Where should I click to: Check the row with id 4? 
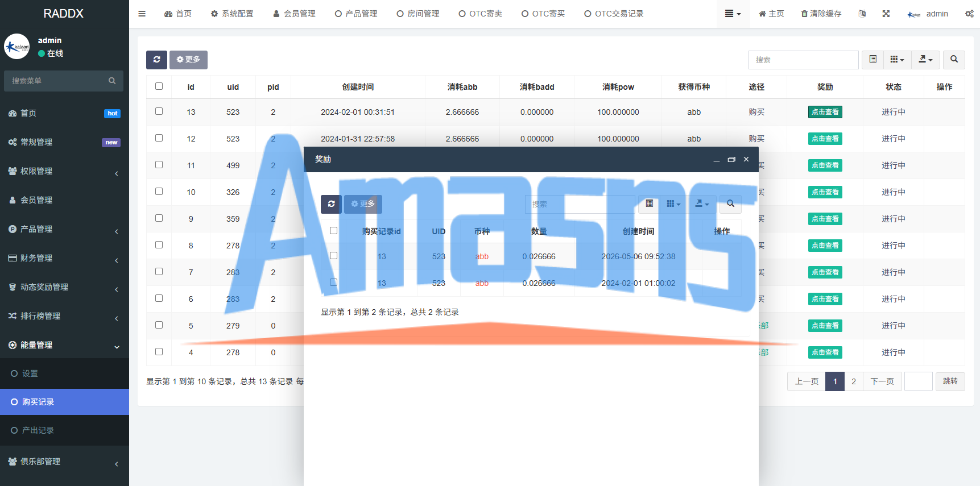tap(159, 352)
